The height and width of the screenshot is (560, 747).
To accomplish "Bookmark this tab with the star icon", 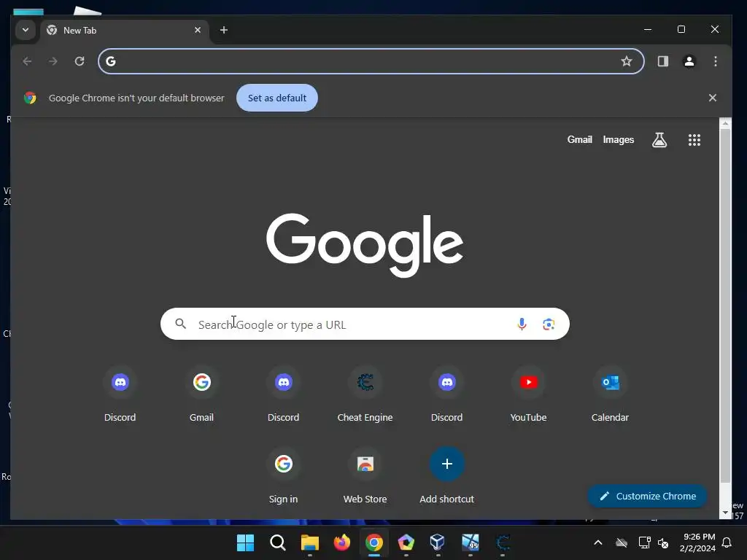I will 627,61.
